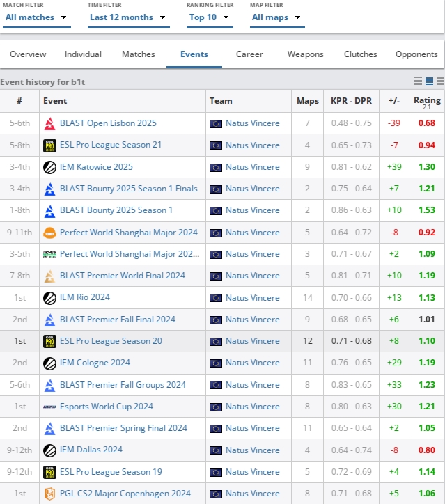Select medium table density view
Image resolution: width=445 pixels, height=504 pixels.
coord(429,81)
